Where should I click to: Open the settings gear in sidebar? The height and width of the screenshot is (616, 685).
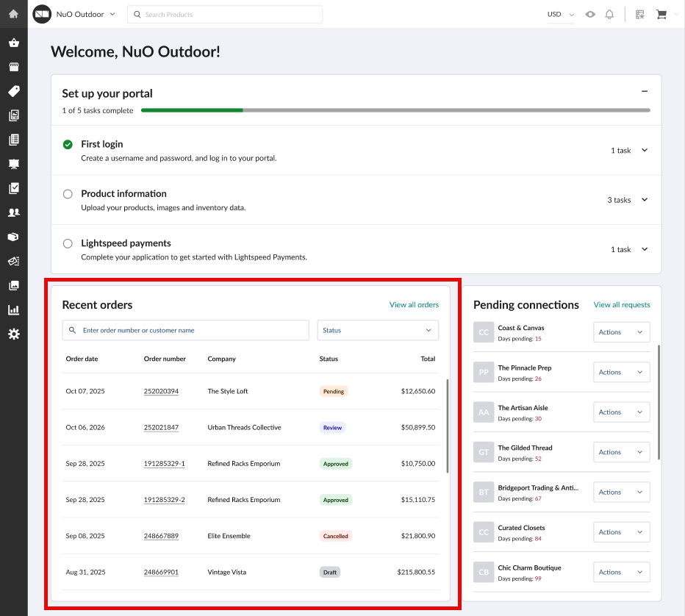(13, 334)
